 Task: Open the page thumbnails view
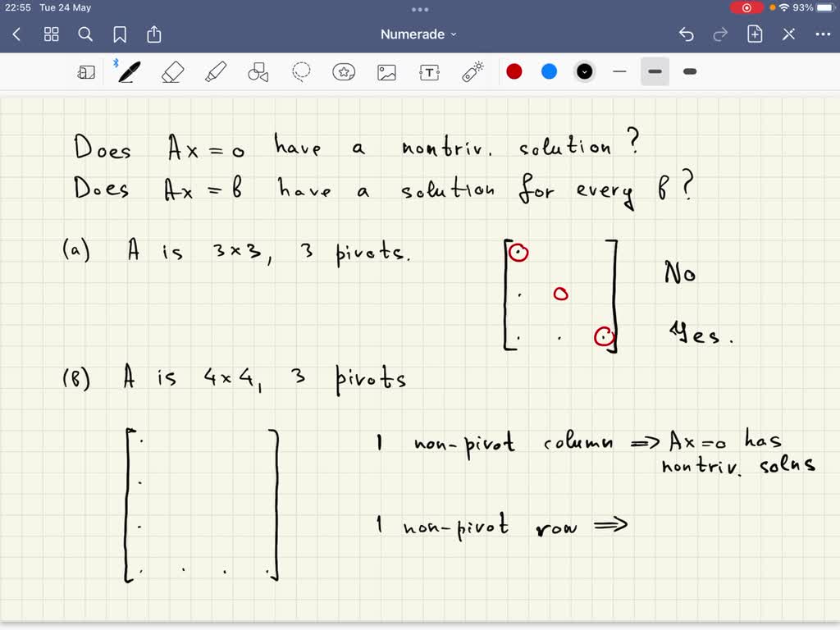click(x=51, y=34)
